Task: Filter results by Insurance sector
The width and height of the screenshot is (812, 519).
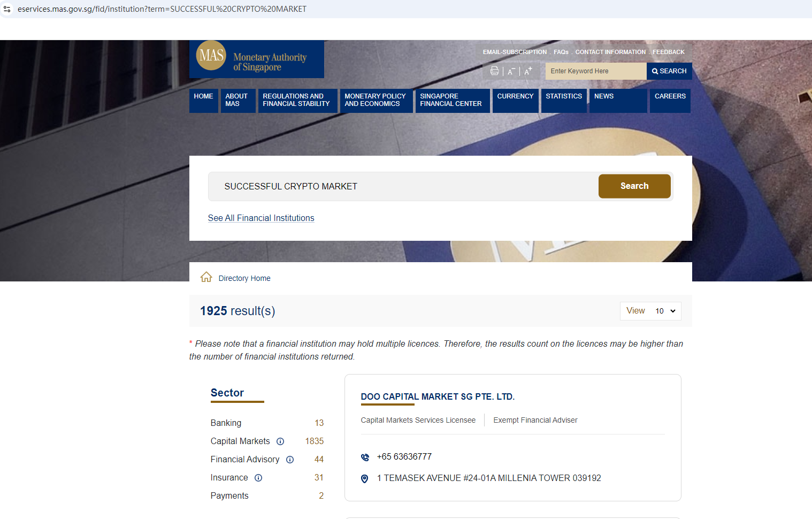Action: (229, 478)
